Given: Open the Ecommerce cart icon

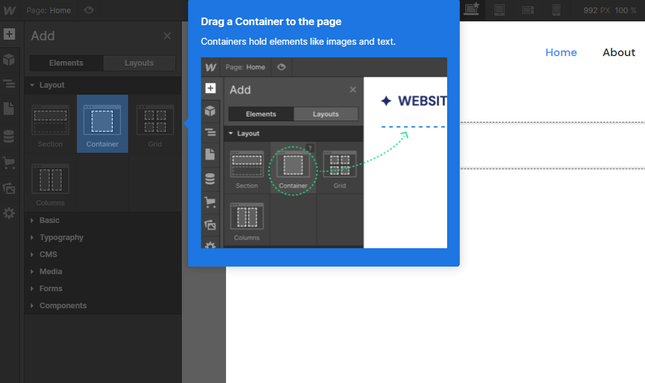Looking at the screenshot, I should [x=9, y=163].
